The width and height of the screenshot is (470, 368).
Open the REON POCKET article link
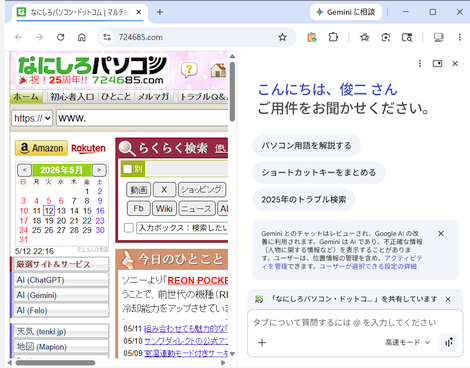point(198,281)
